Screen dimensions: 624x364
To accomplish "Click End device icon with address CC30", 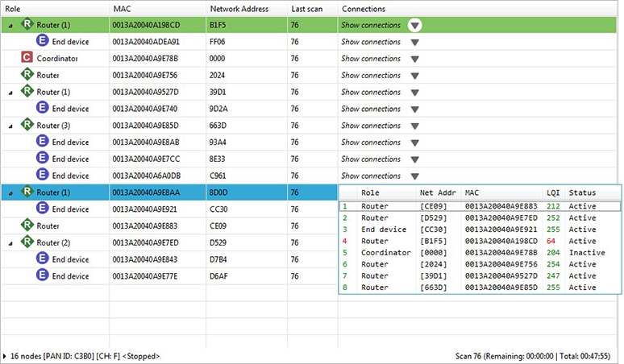I will (42, 209).
